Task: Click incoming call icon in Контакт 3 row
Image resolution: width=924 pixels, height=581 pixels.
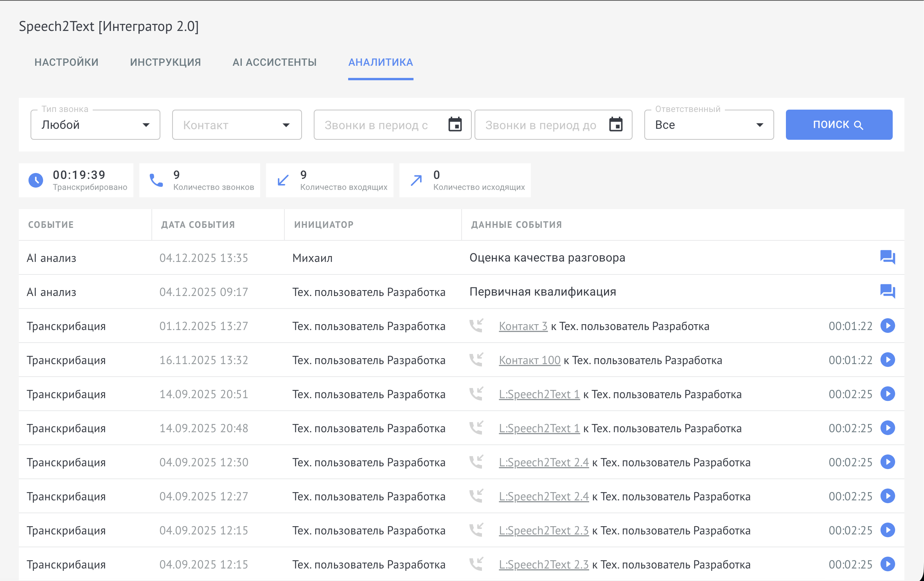Action: (x=476, y=326)
